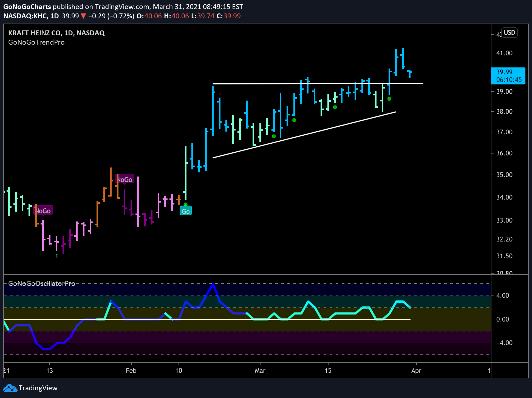Image resolution: width=532 pixels, height=398 pixels.
Task: Click the NoGo label near late January
Action: coord(124,180)
